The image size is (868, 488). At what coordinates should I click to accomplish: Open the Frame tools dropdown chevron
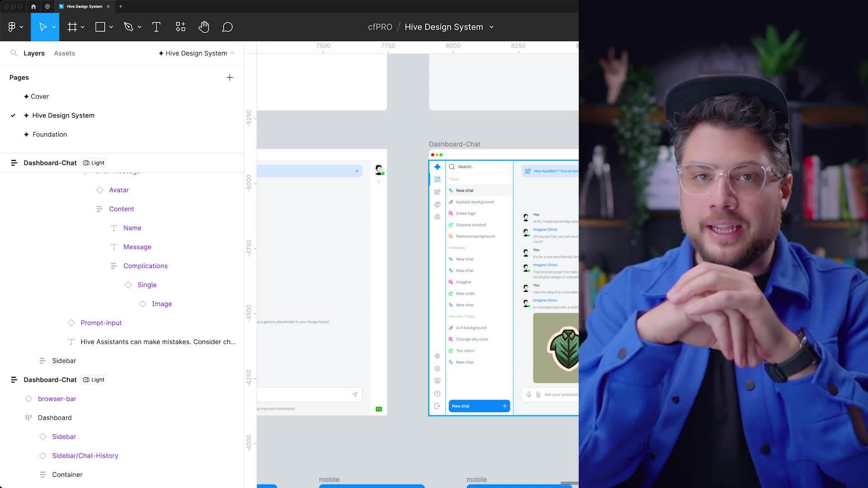pyautogui.click(x=83, y=27)
